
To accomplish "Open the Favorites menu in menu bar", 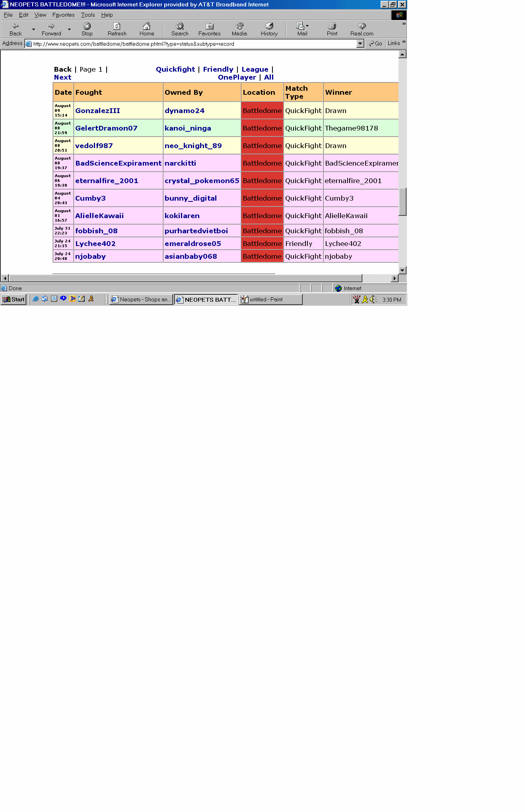I will point(63,15).
